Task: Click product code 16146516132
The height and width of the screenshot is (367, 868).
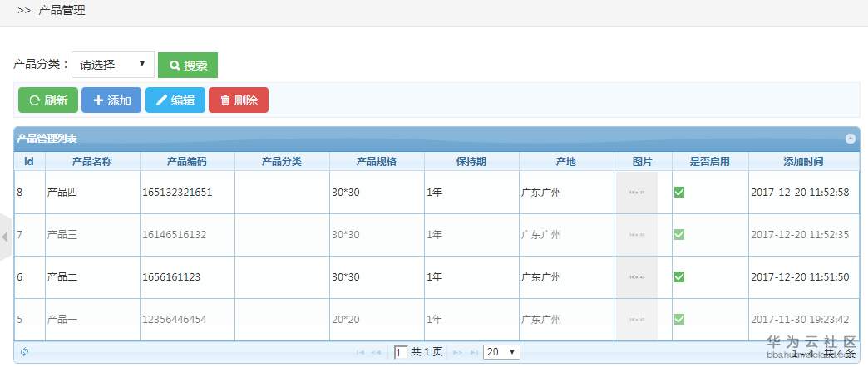Action: point(175,235)
